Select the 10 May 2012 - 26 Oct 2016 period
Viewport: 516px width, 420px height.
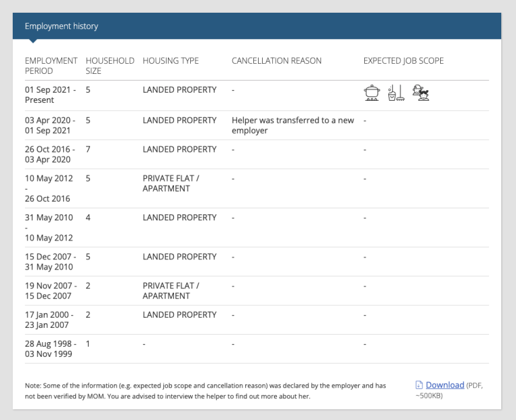[48, 188]
